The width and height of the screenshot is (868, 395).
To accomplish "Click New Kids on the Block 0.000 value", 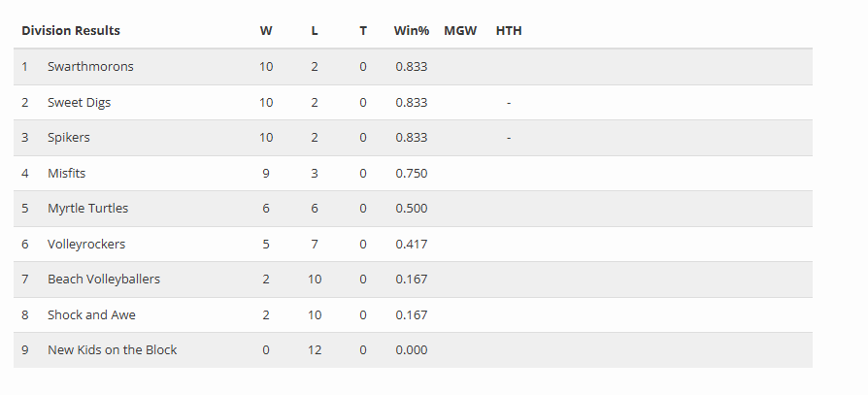I will coord(412,349).
